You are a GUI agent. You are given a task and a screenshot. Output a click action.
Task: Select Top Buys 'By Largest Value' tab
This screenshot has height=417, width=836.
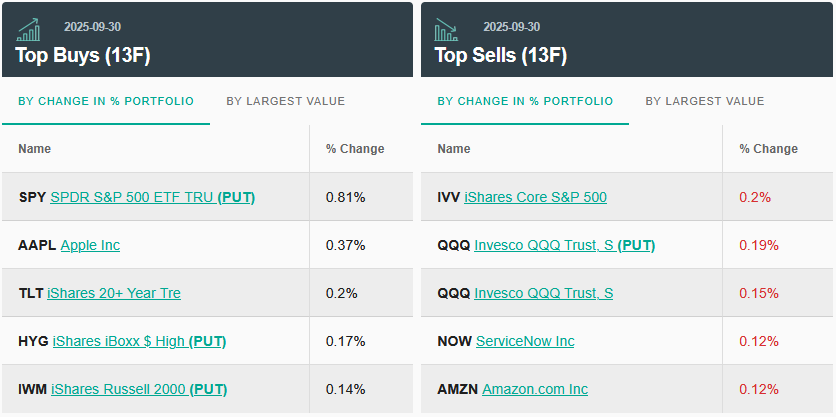click(x=285, y=101)
